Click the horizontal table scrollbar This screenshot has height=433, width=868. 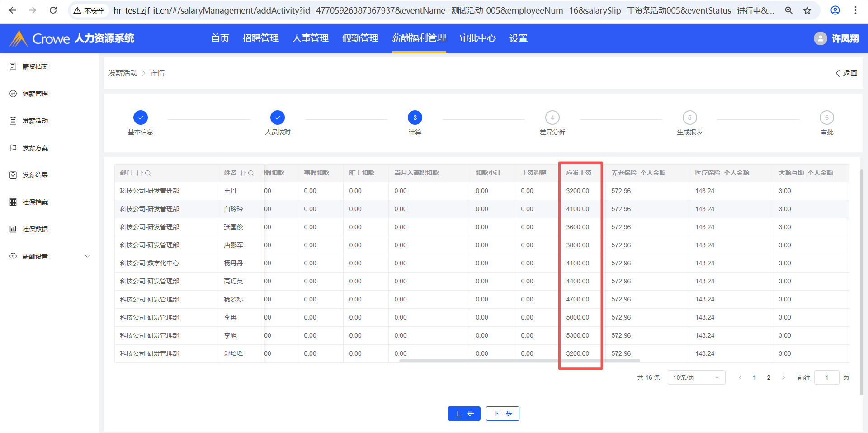click(x=519, y=361)
